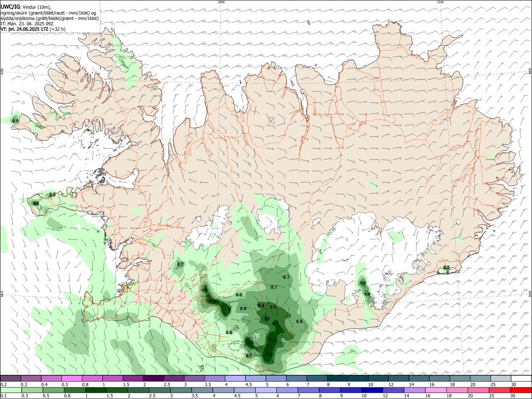Click the '1.2' value on the western peninsula tip

pyautogui.click(x=36, y=203)
